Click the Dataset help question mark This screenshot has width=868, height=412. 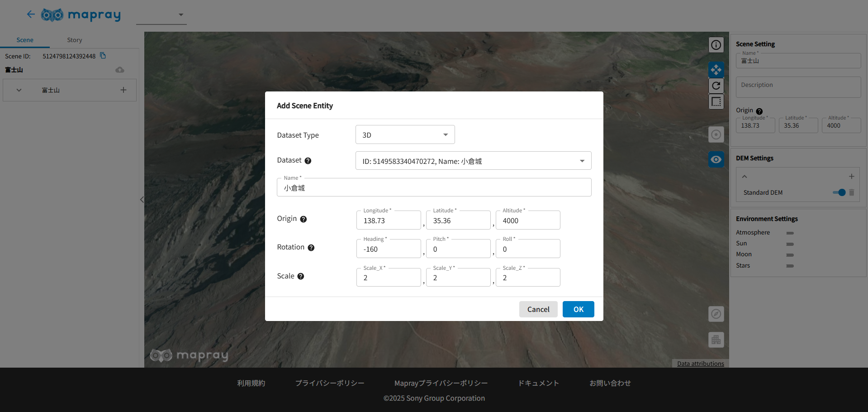[308, 161]
